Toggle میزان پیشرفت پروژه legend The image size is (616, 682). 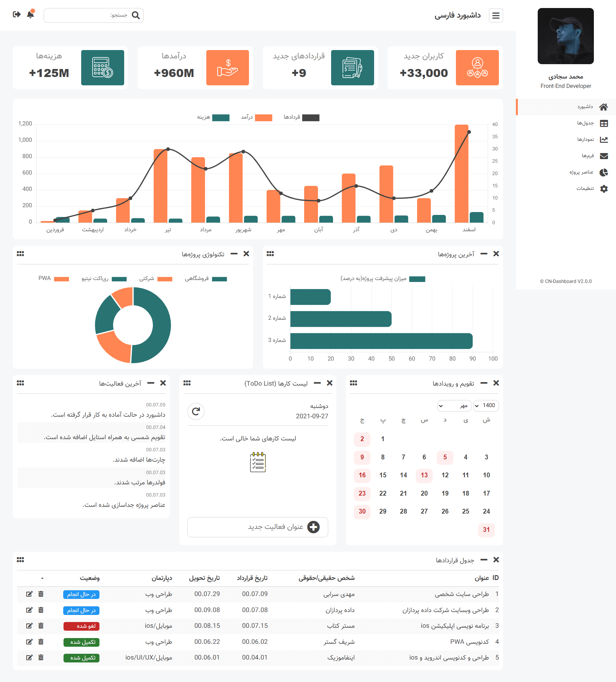pyautogui.click(x=382, y=279)
